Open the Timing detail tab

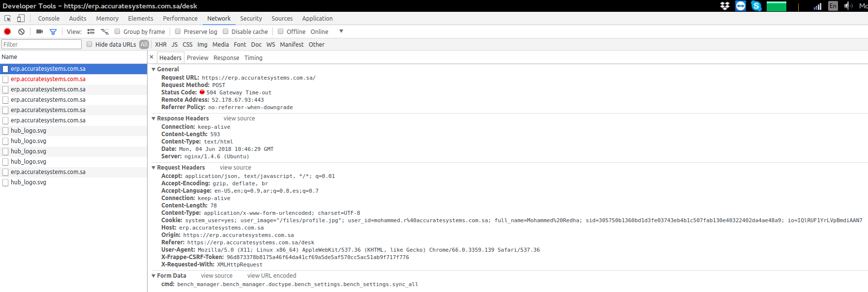click(253, 58)
